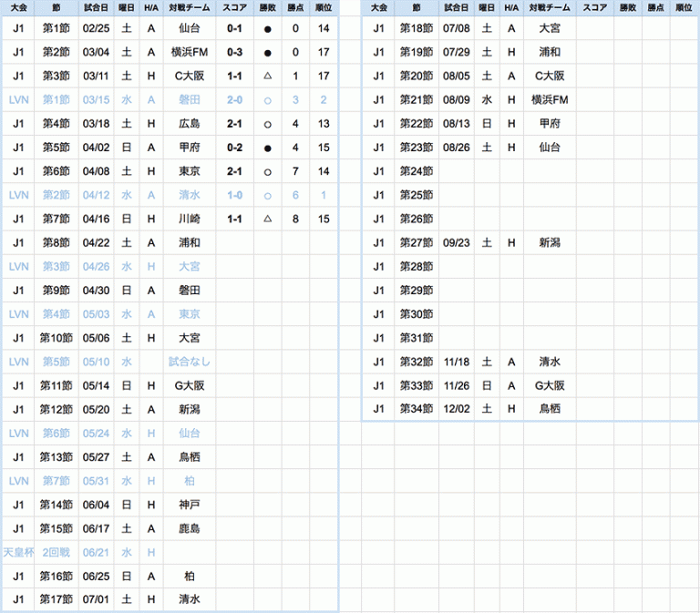Click the G大阪 cell in 第11節 row
The image size is (700, 613).
click(190, 385)
